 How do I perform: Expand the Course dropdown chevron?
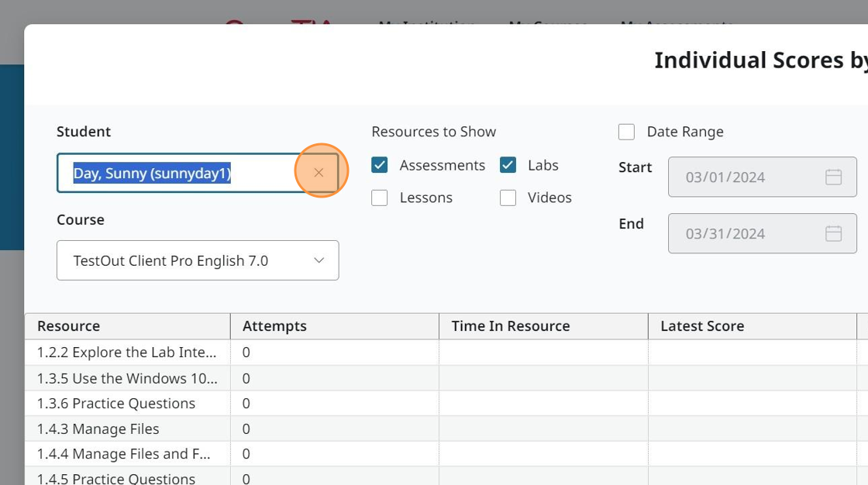pos(319,260)
